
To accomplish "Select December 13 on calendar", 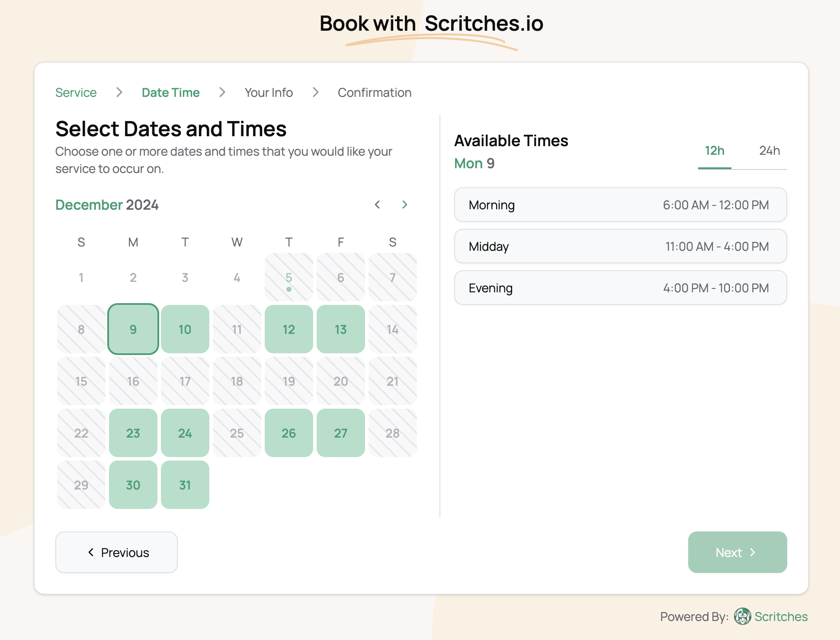I will (x=341, y=329).
